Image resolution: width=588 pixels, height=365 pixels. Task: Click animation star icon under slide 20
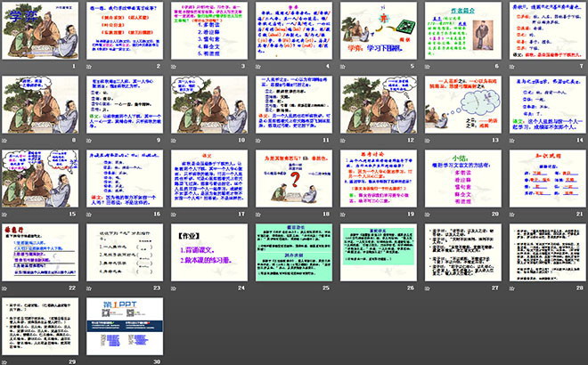[x=428, y=215]
